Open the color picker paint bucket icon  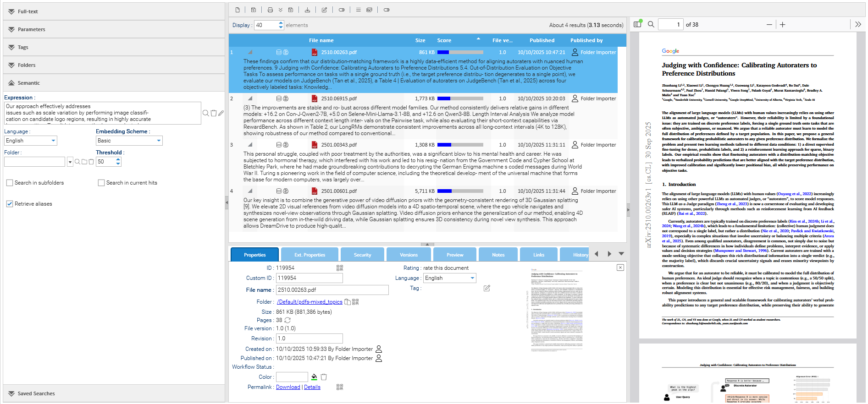click(314, 377)
